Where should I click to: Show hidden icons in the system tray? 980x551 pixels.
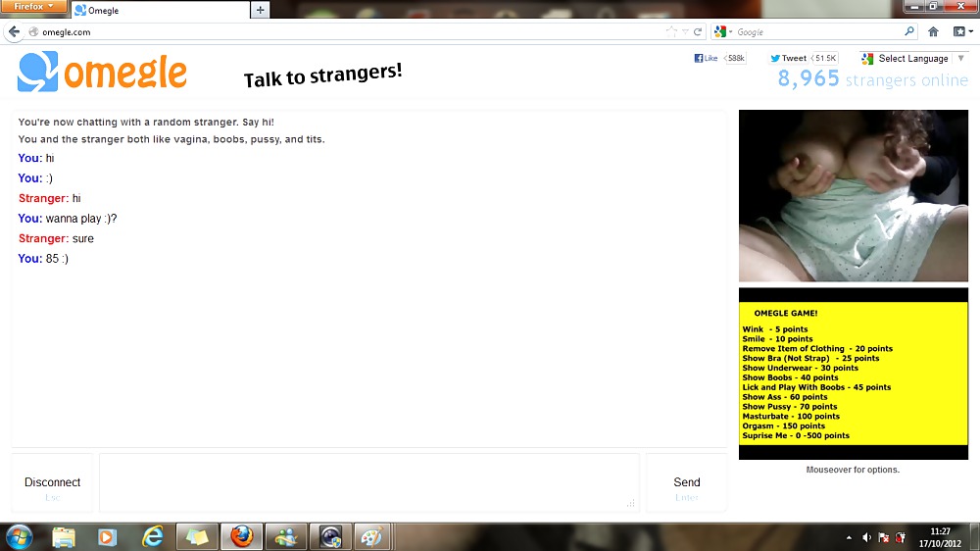click(849, 537)
